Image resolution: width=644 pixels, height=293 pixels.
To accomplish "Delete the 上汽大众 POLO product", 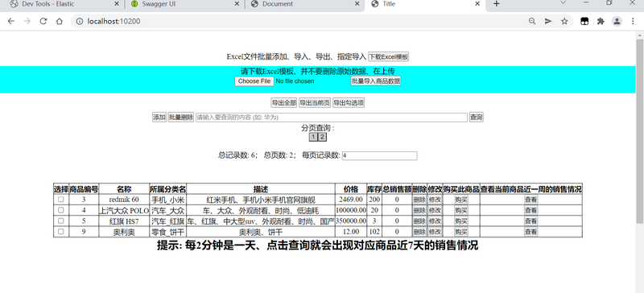I will click(x=419, y=210).
